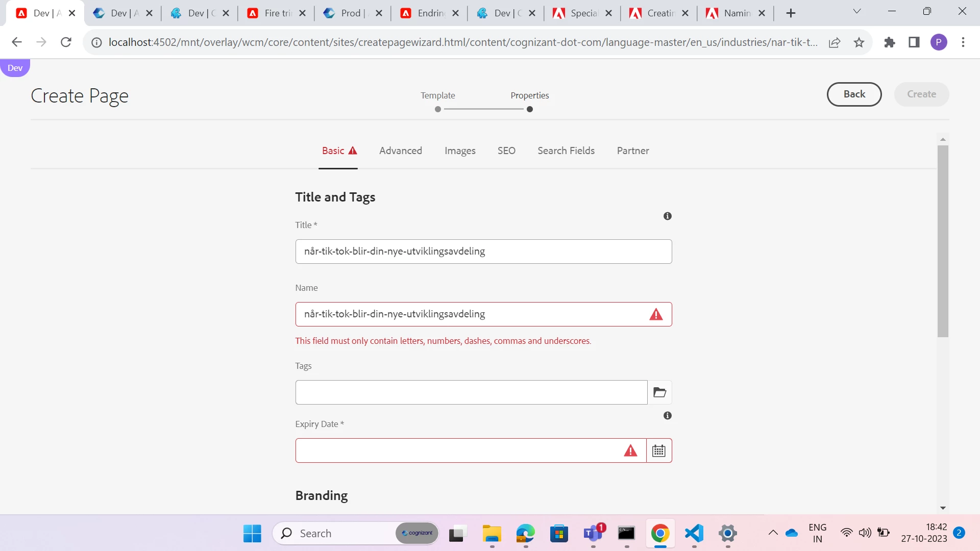Reload the current page
This screenshot has height=551, width=980.
pyautogui.click(x=66, y=42)
